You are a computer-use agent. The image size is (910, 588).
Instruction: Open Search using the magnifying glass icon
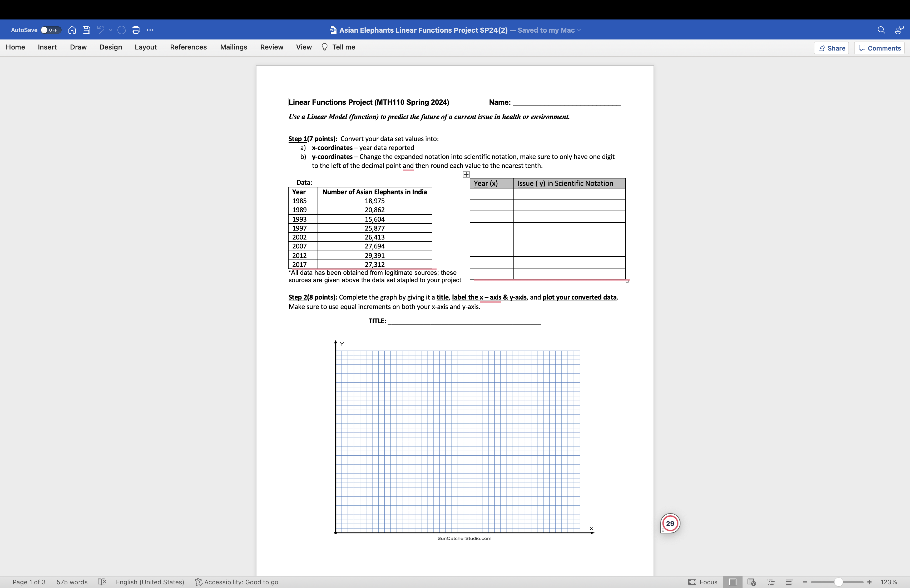881,29
